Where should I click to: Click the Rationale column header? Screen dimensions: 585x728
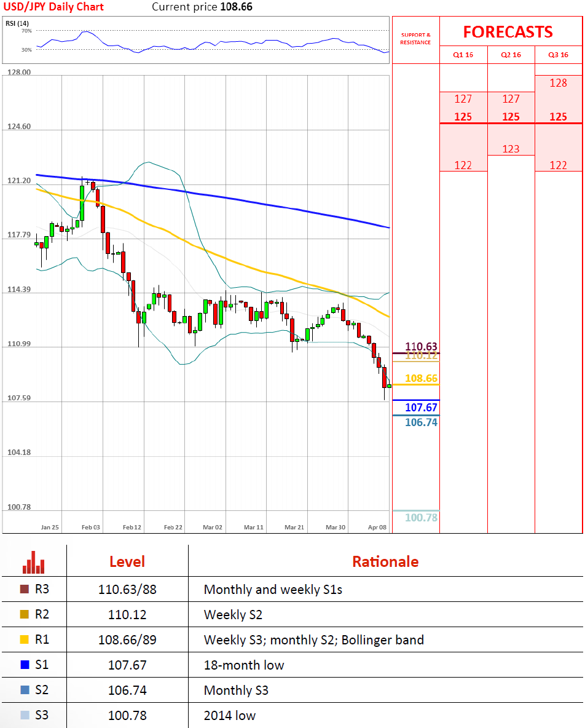point(385,562)
